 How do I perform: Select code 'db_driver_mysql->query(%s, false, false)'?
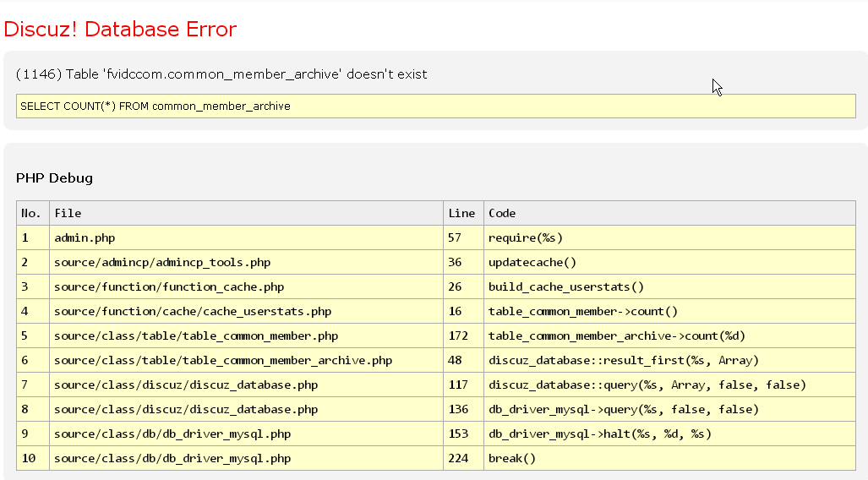coord(624,409)
